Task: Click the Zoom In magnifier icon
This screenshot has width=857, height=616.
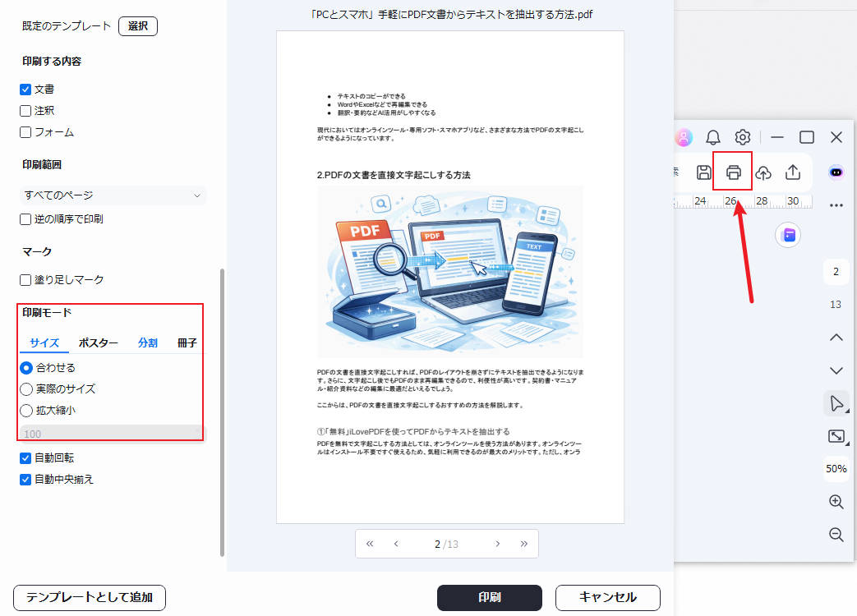Action: point(836,502)
